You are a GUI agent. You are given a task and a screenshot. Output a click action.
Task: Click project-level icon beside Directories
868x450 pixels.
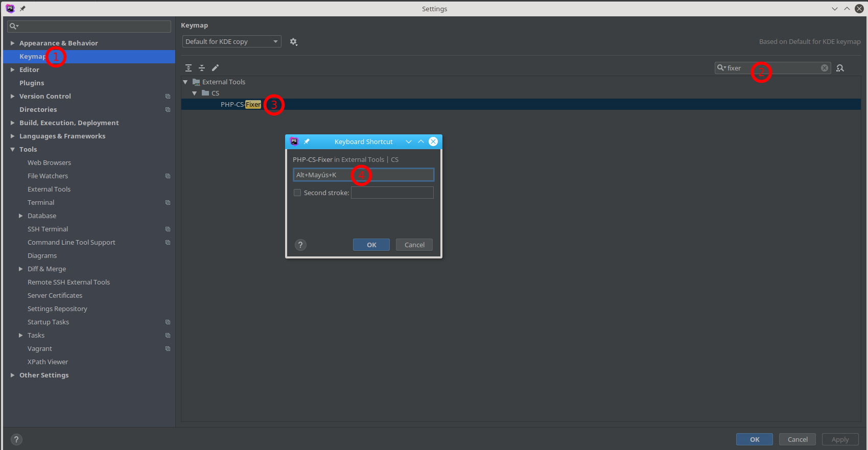pyautogui.click(x=168, y=109)
